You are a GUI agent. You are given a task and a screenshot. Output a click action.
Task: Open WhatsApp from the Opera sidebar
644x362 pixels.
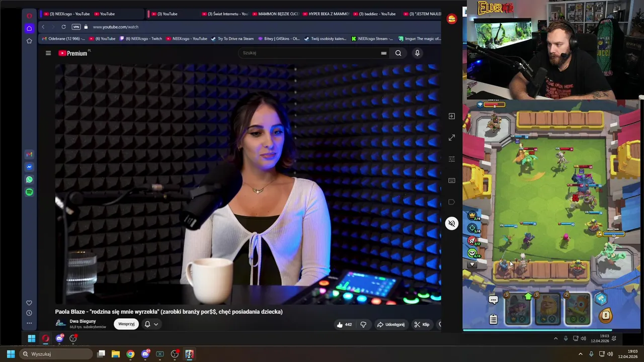point(29,179)
